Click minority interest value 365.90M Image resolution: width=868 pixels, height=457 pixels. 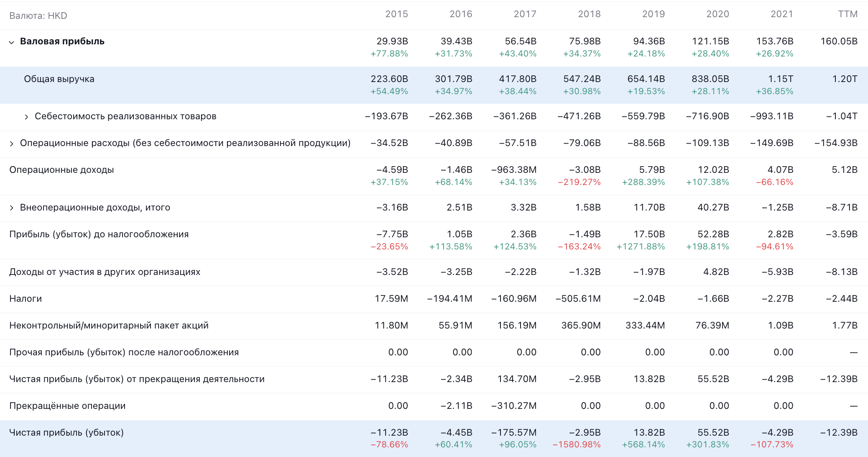tap(581, 326)
